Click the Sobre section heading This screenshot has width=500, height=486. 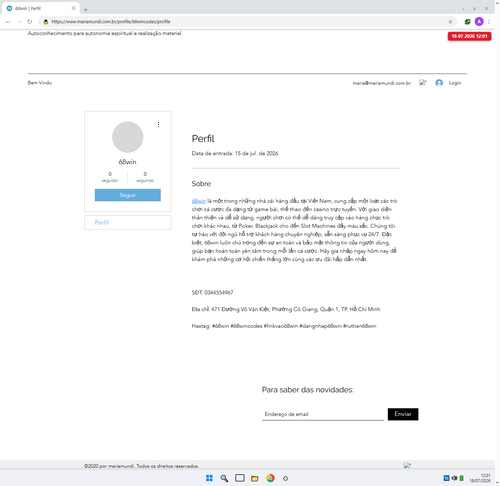201,184
